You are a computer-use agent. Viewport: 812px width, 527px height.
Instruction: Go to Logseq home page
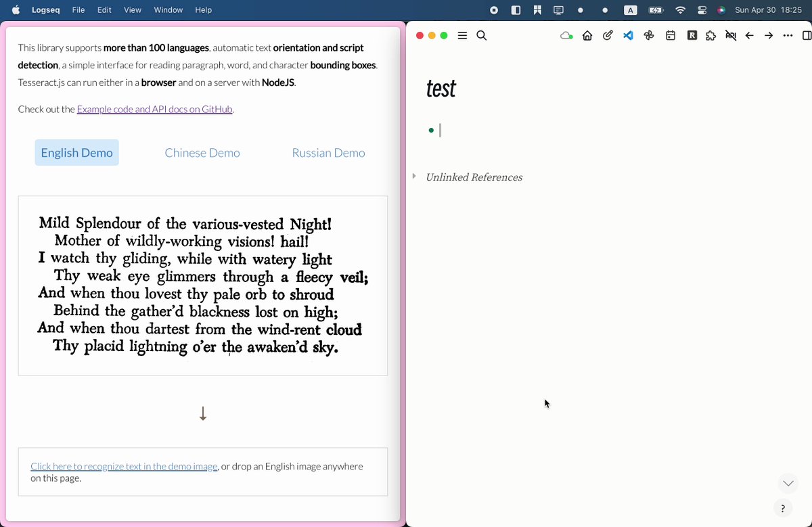[587, 35]
